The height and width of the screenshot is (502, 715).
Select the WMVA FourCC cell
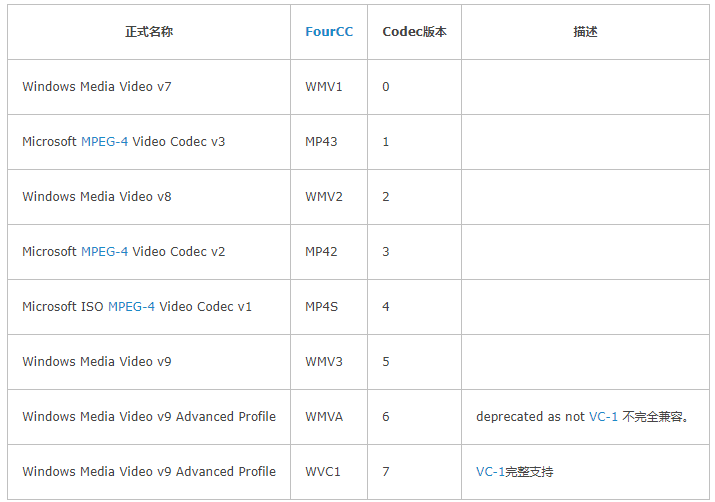pos(329,417)
